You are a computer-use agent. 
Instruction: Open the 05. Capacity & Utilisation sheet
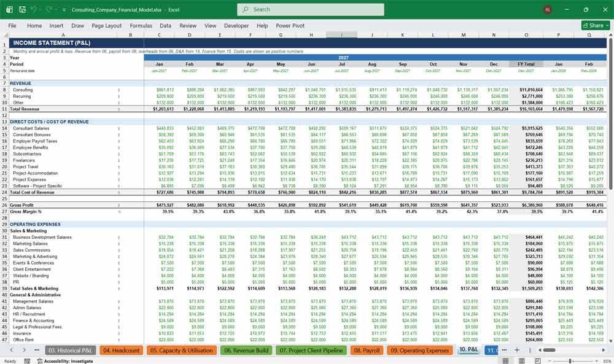click(x=182, y=350)
